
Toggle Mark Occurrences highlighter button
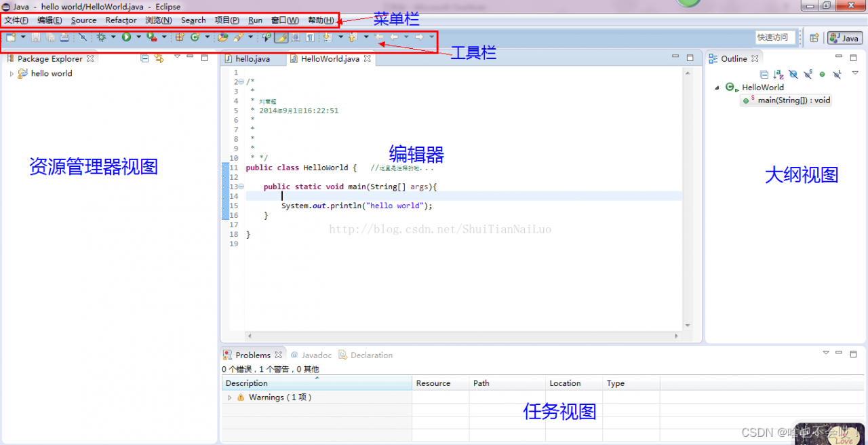click(281, 37)
